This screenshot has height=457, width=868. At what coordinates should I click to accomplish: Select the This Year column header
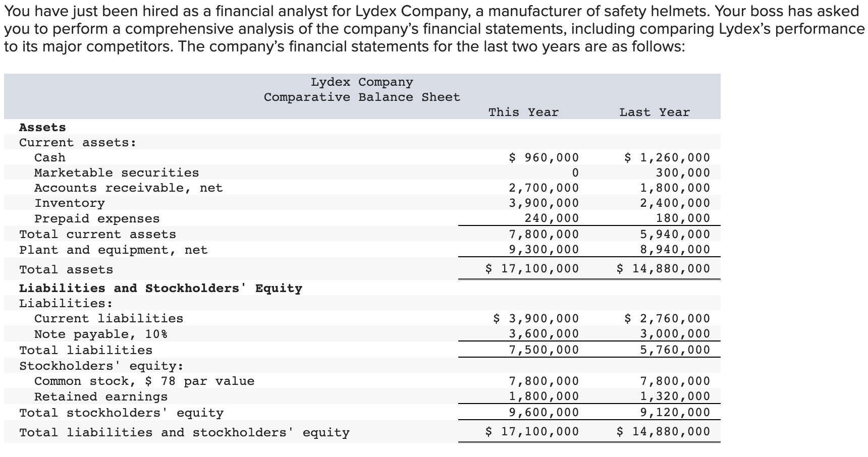pos(523,112)
